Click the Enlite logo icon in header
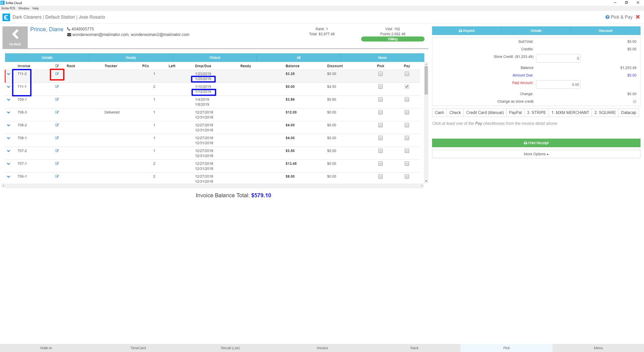This screenshot has height=352, width=644. [6, 17]
